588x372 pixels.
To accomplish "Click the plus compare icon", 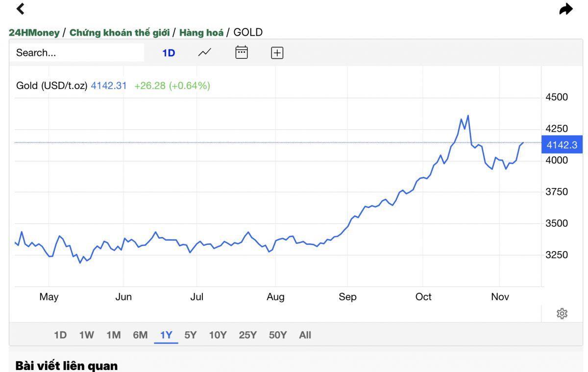I will tap(277, 53).
